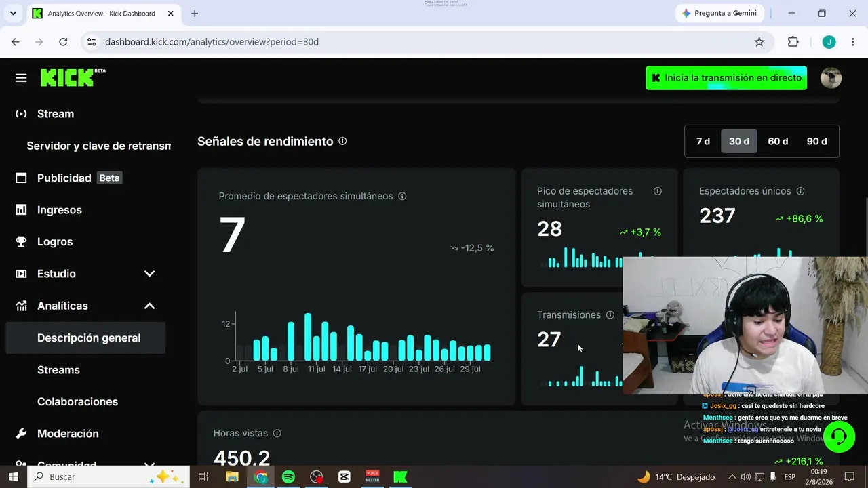
Task: Show hidden system tray icons
Action: pyautogui.click(x=732, y=477)
